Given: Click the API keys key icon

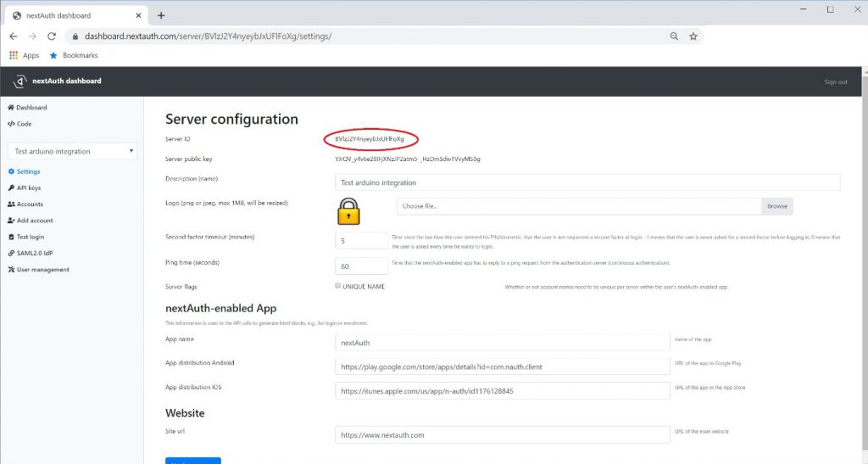Looking at the screenshot, I should [x=11, y=187].
